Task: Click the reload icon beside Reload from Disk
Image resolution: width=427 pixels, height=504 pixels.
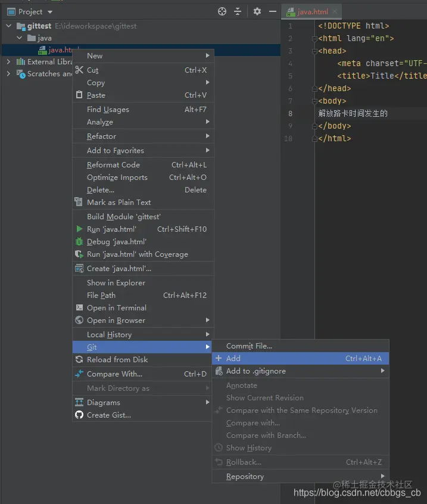Action: pos(79,359)
